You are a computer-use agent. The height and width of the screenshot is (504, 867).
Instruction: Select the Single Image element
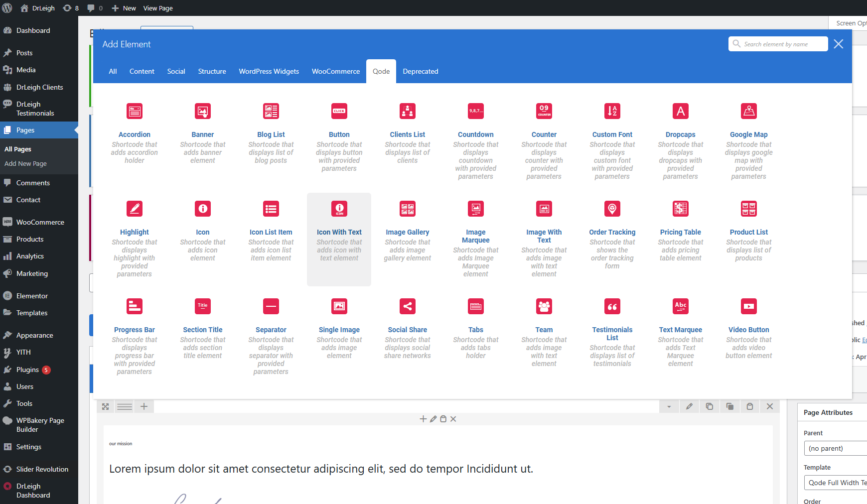[339, 330]
